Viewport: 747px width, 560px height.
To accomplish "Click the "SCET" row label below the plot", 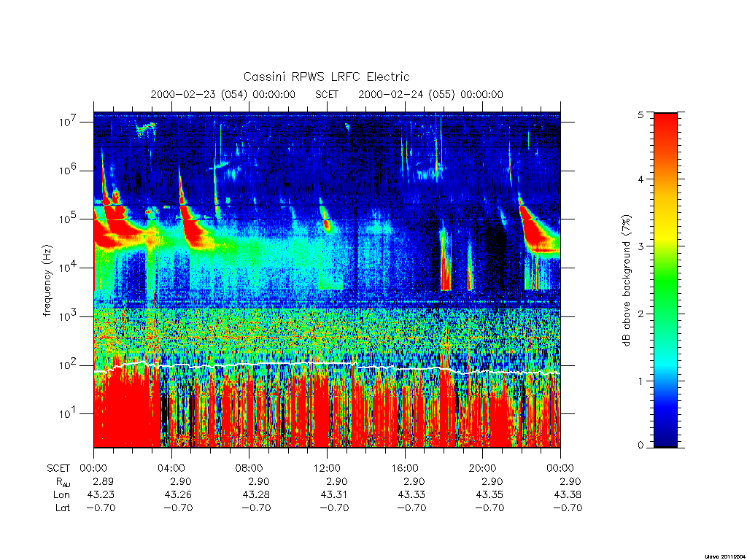I will pyautogui.click(x=58, y=469).
